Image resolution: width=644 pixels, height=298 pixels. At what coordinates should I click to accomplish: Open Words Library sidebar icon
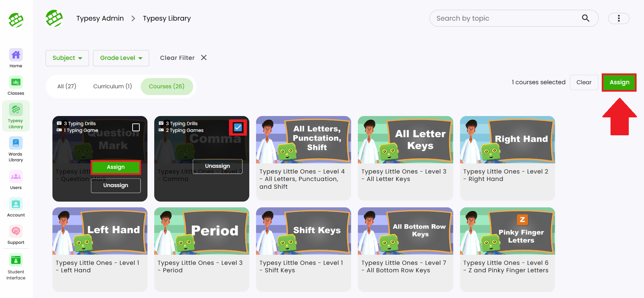(x=16, y=143)
